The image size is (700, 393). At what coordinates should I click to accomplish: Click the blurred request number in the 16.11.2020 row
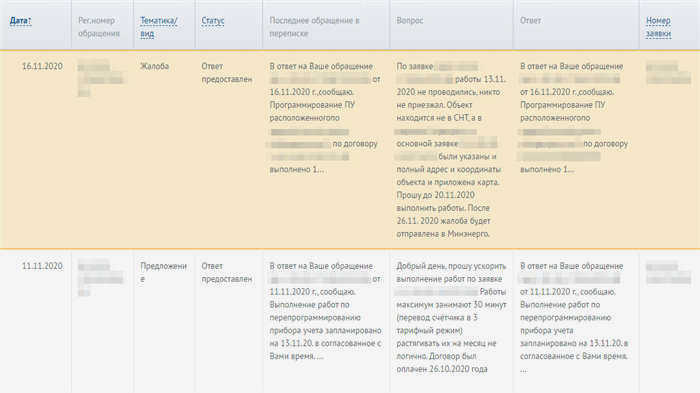coord(668,73)
